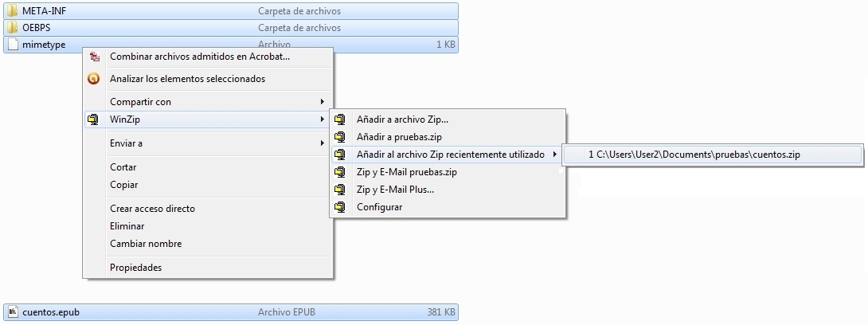Click the Archivo EPUB type cell
This screenshot has width=868, height=325.
pyautogui.click(x=286, y=312)
